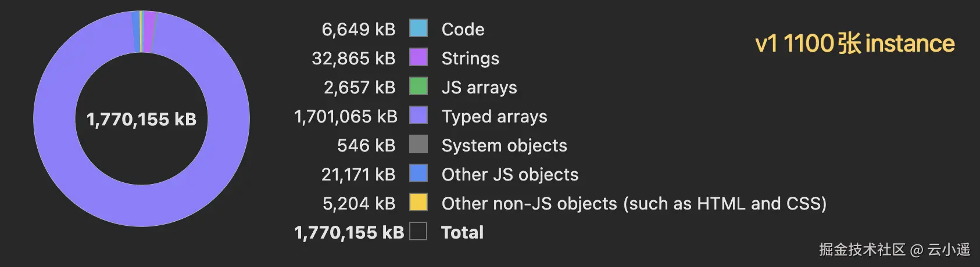This screenshot has height=267, width=980.
Task: Click the yellow Other non-JS objects swatch
Action: click(x=419, y=202)
